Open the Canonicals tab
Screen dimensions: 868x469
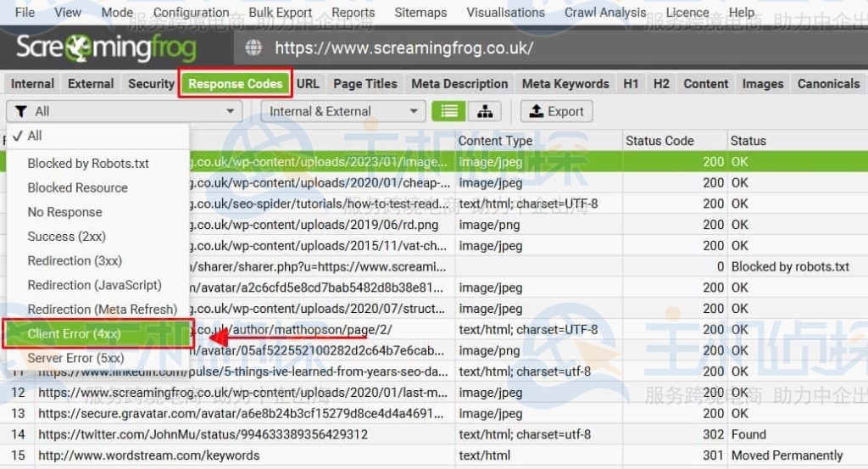tap(828, 84)
